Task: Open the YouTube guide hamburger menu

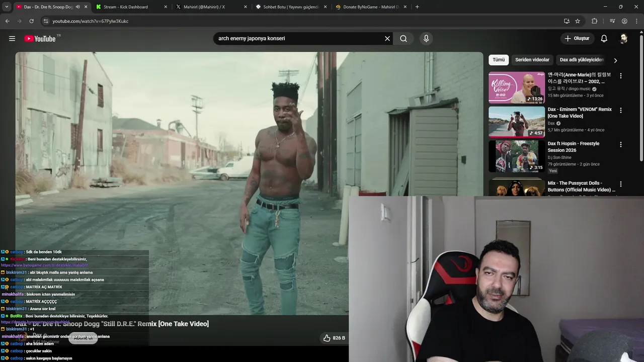Action: click(x=12, y=38)
